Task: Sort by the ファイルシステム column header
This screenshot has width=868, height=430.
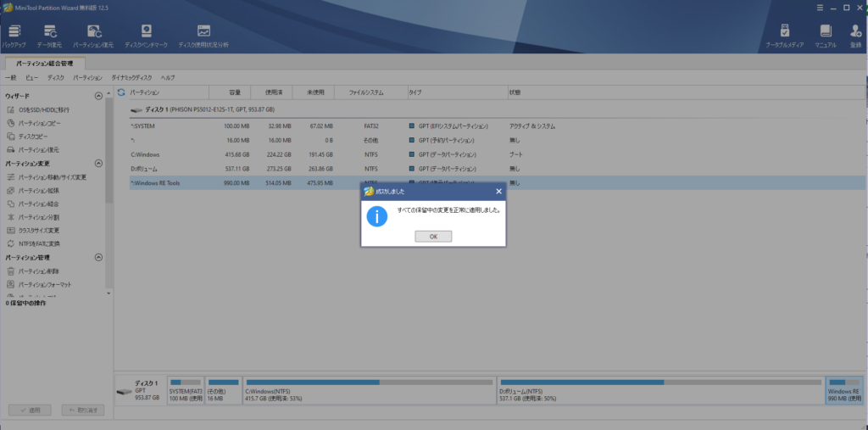Action: pyautogui.click(x=370, y=92)
